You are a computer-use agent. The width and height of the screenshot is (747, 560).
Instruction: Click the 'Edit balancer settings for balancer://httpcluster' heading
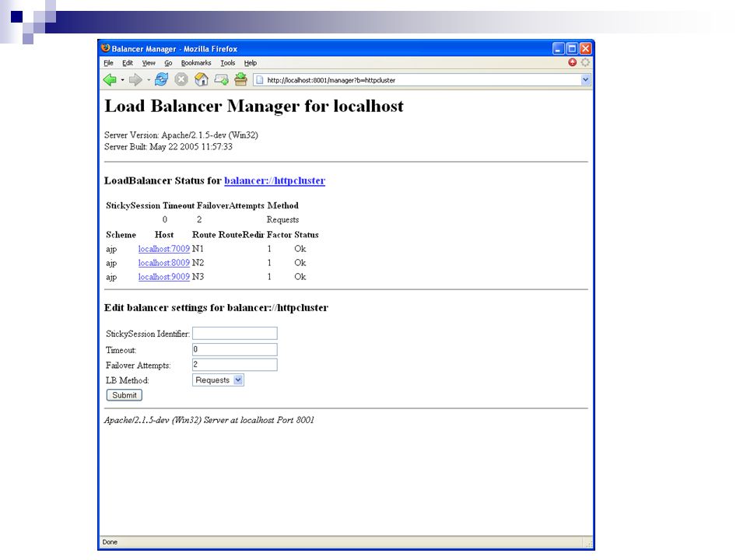click(x=216, y=308)
